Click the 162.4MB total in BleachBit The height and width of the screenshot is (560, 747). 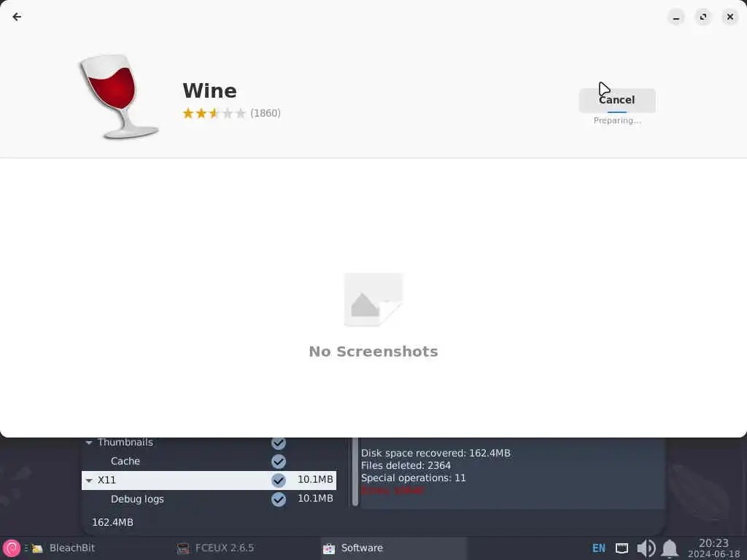(112, 522)
